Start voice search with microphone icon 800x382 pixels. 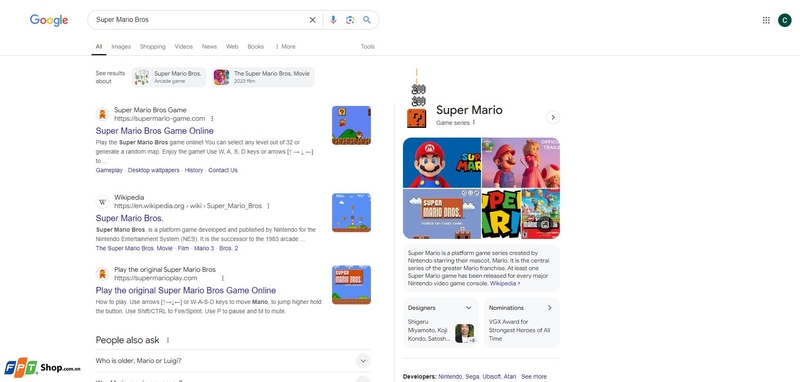[333, 20]
